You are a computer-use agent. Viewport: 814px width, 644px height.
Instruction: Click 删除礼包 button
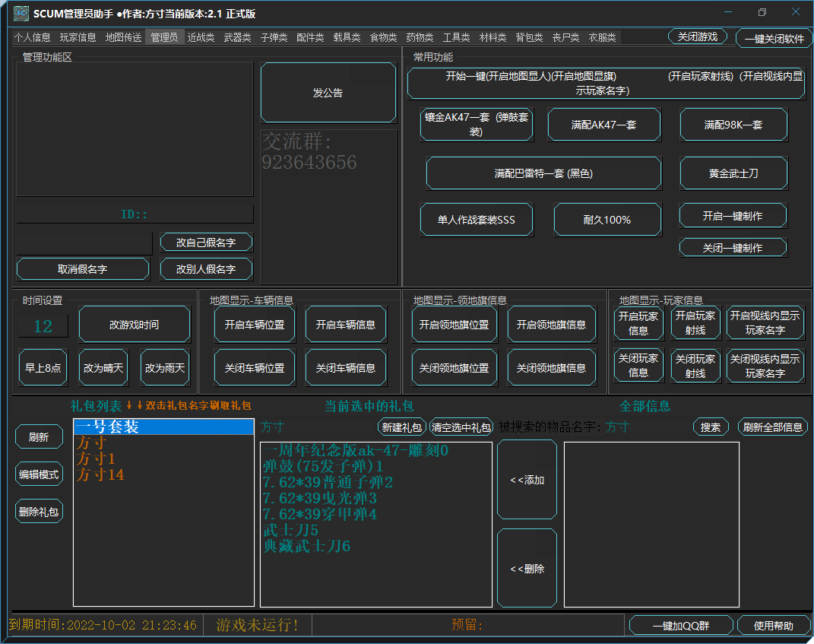39,512
